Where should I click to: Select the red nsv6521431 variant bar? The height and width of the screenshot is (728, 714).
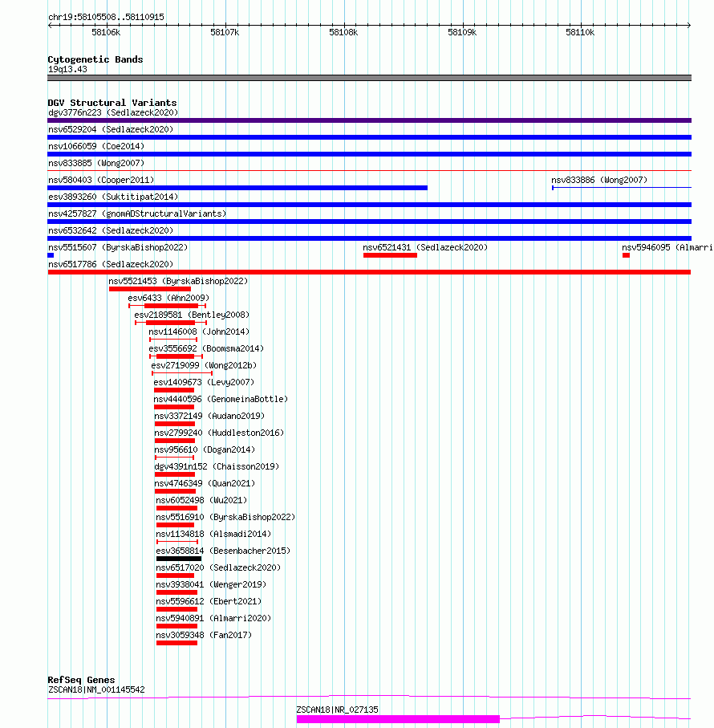pos(390,255)
